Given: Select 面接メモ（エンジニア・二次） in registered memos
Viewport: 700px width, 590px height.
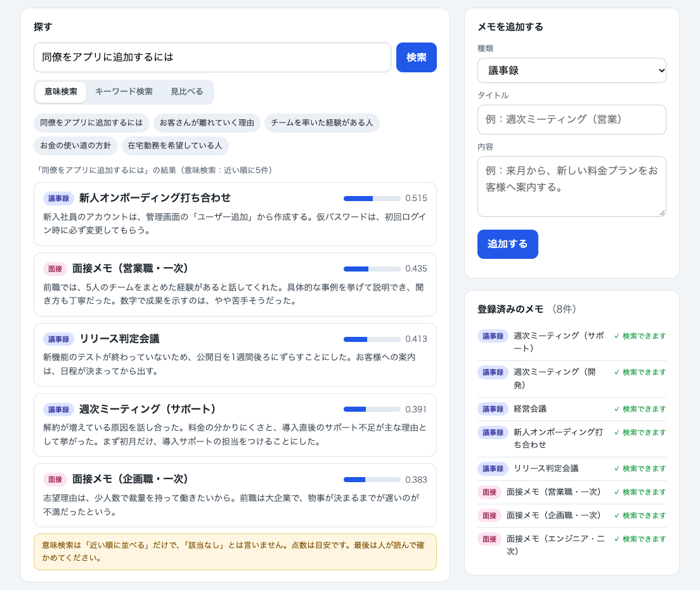Looking at the screenshot, I should (555, 545).
